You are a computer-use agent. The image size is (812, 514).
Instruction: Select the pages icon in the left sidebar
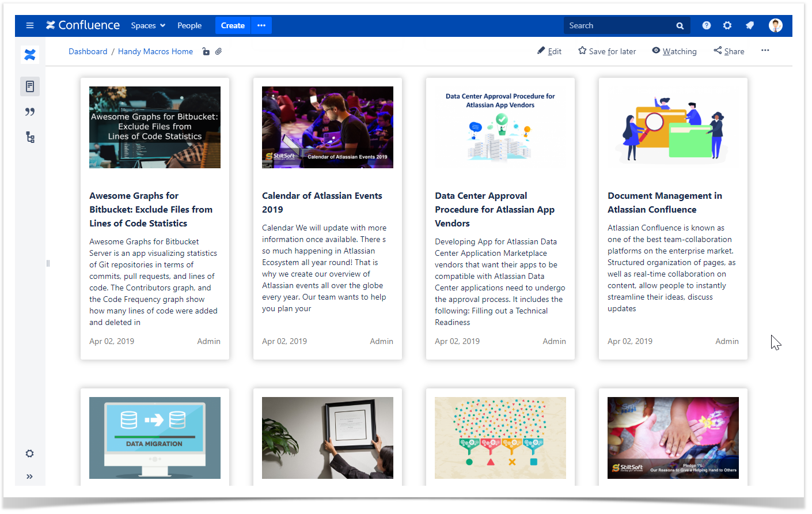click(29, 86)
